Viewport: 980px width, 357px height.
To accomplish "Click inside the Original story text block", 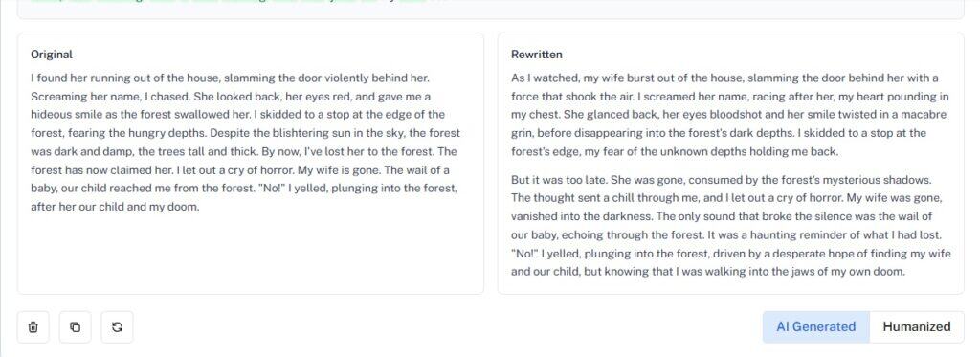I will click(245, 142).
